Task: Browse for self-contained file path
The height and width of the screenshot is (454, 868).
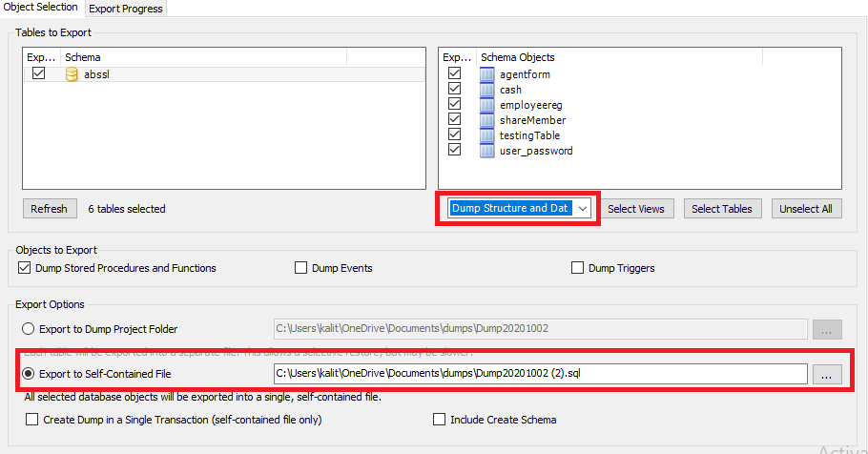Action: click(827, 374)
